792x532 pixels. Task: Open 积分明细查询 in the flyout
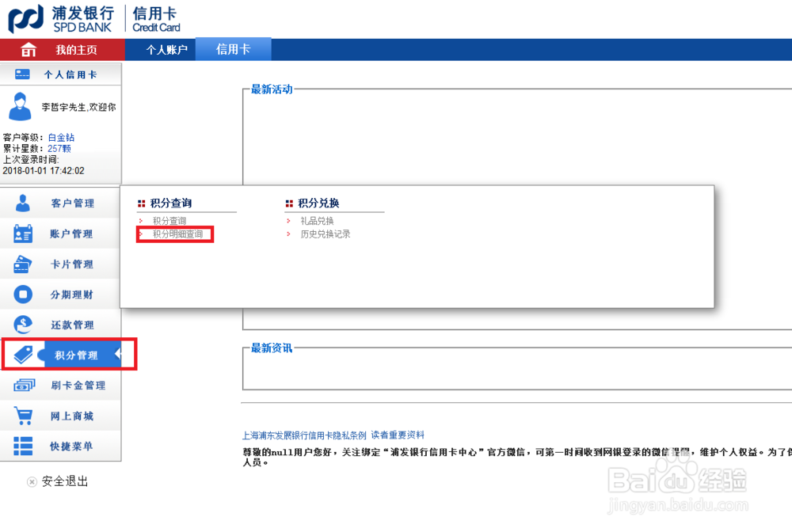pyautogui.click(x=177, y=234)
